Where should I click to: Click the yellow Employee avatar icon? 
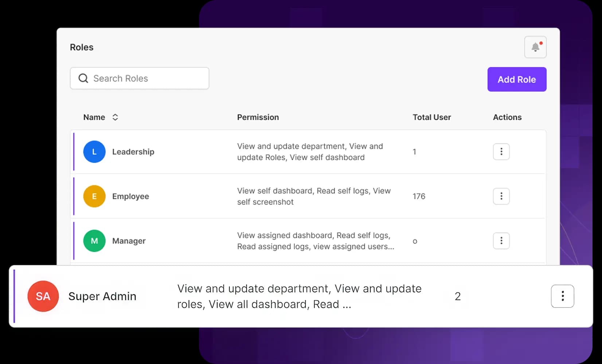point(94,196)
